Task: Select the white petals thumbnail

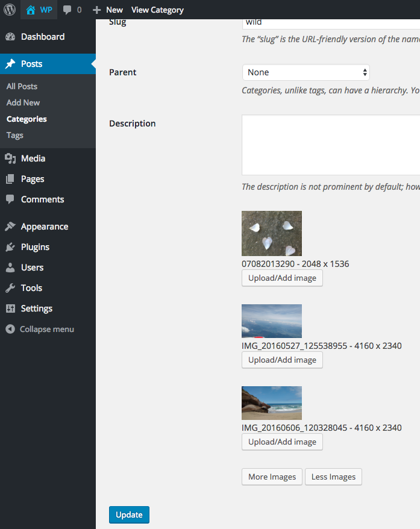Action: click(272, 233)
